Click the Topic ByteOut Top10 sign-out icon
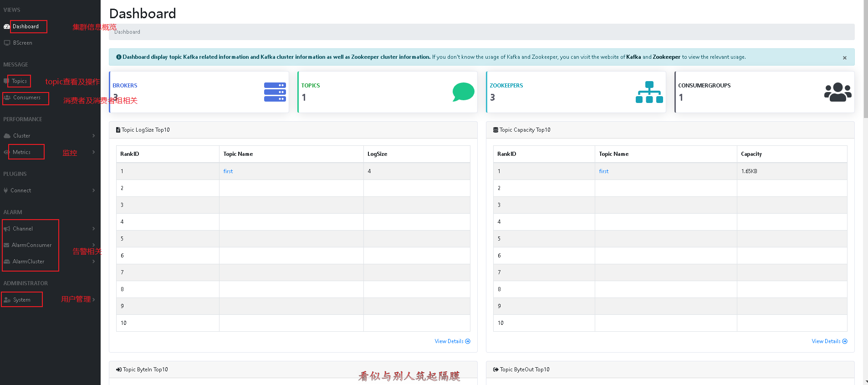868x385 pixels. click(x=496, y=370)
